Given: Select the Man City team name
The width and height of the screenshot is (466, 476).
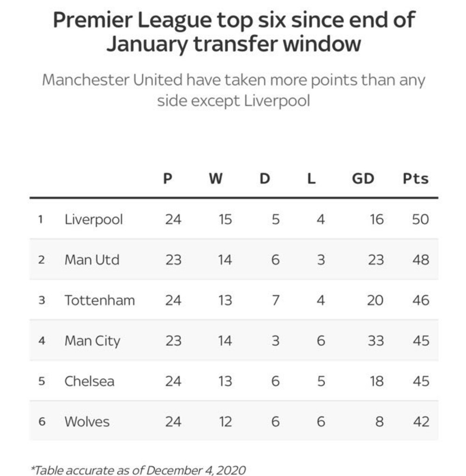Looking at the screenshot, I should pos(92,341).
